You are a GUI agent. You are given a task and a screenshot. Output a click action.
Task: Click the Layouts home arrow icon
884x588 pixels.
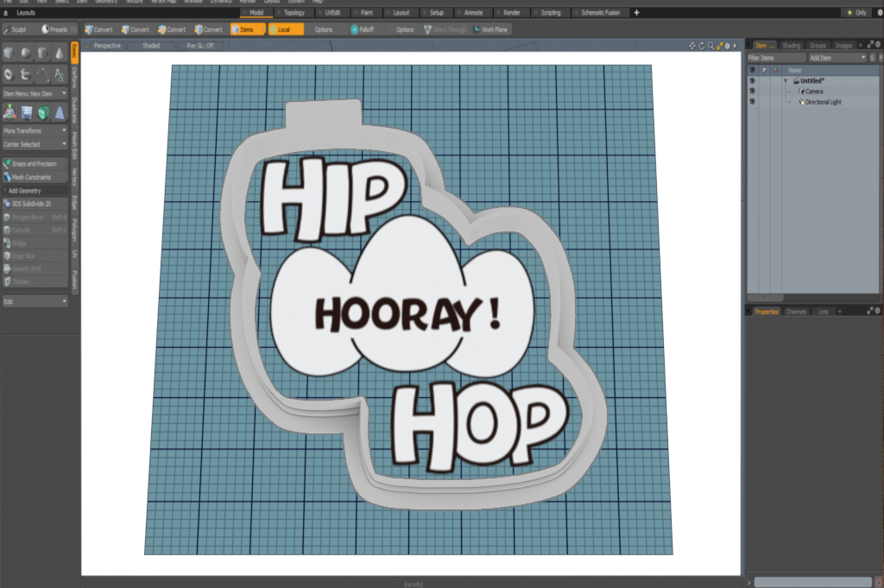point(6,12)
